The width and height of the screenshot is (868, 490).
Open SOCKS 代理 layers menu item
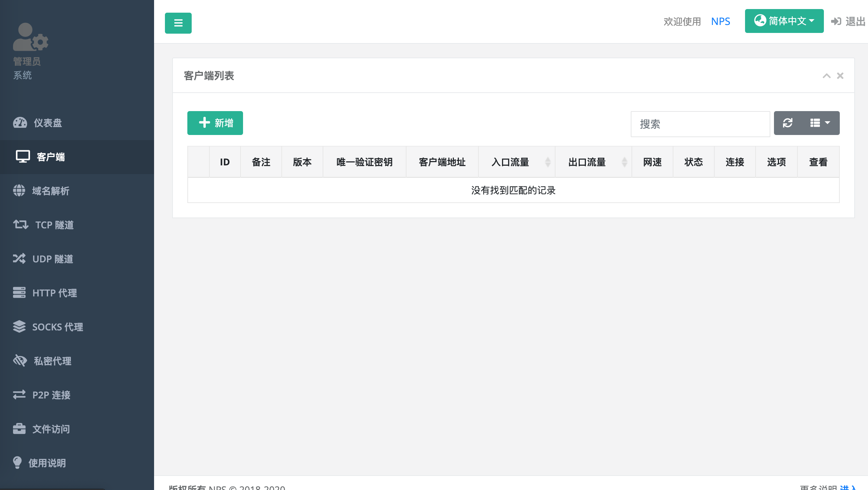click(57, 327)
